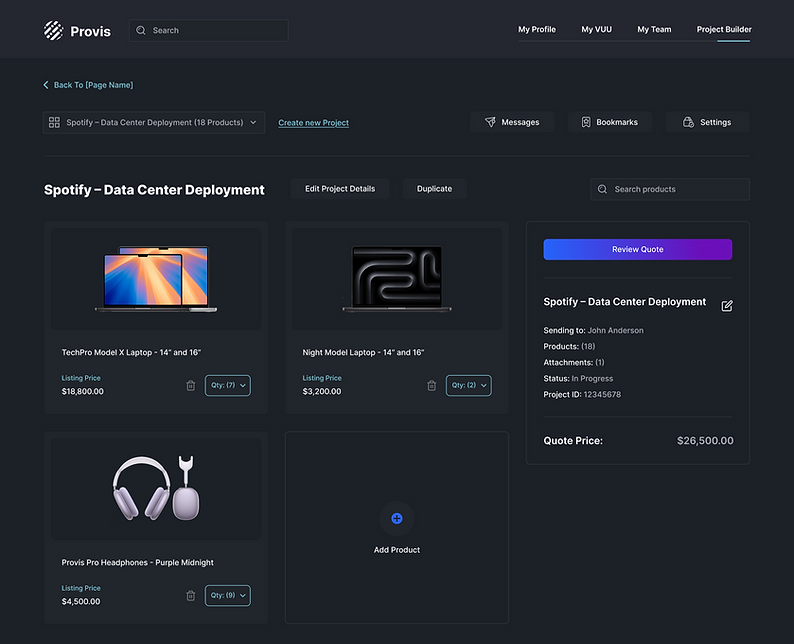Click the magnifier icon in top Search bar
This screenshot has height=644, width=794.
[141, 30]
